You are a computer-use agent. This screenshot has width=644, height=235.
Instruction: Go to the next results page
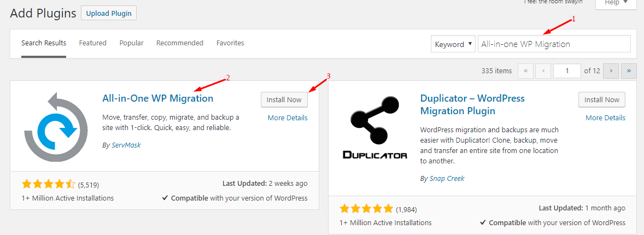611,70
